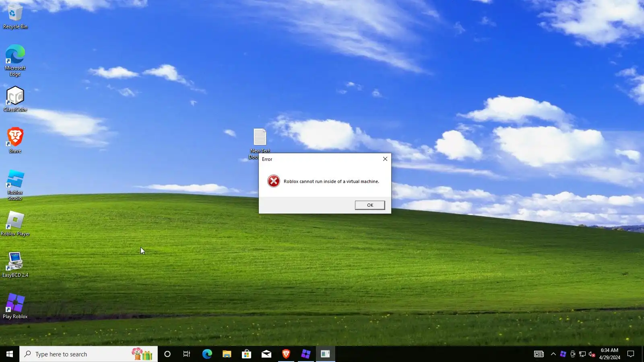
Task: Click the Show desktop strip at the taskbar end
Action: (x=643, y=354)
